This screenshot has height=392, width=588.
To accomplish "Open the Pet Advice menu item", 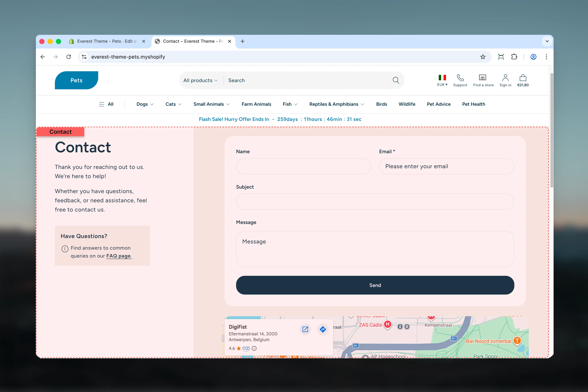I will click(x=438, y=104).
